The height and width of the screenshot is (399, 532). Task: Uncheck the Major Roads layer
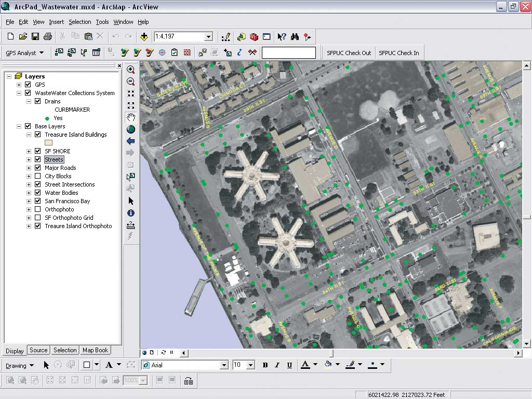37,168
